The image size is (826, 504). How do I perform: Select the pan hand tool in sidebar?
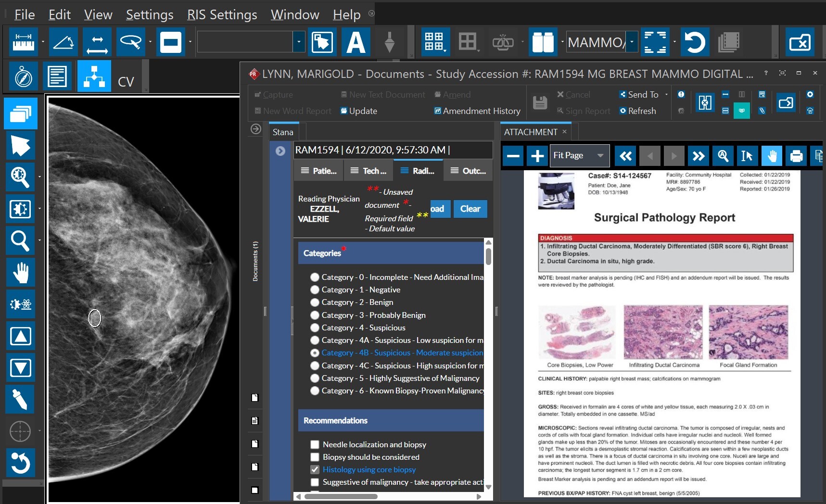20,272
